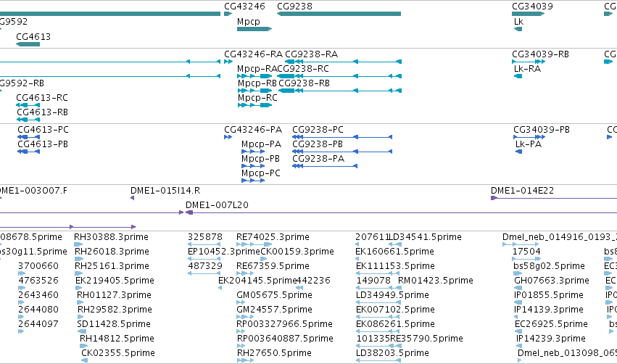Viewport: 617px width, 364px height.
Task: Select EST RH30388.3prime
Action: (112, 237)
